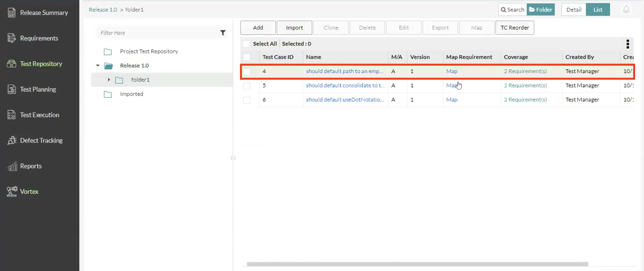This screenshot has height=271, width=644.
Task: Sort by Created By column header
Action: pos(580,57)
